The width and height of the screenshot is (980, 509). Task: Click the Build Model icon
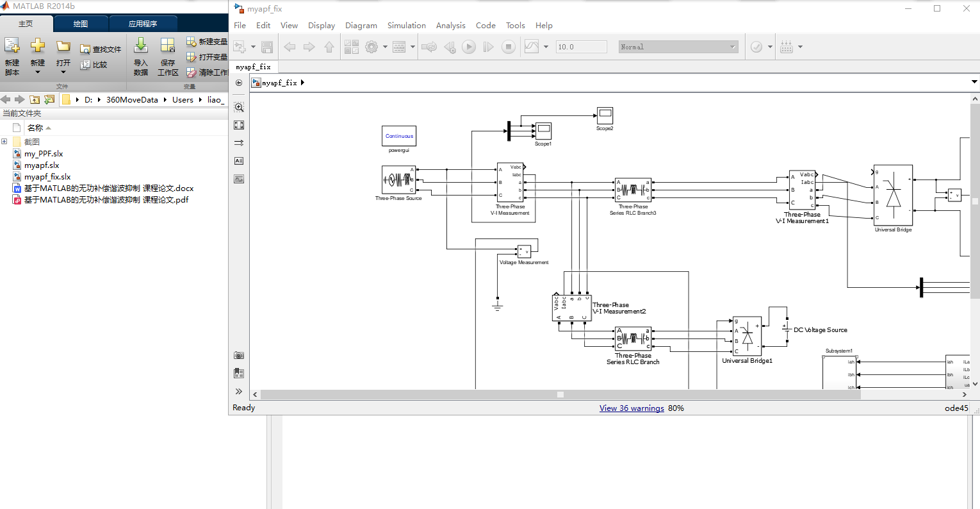787,47
